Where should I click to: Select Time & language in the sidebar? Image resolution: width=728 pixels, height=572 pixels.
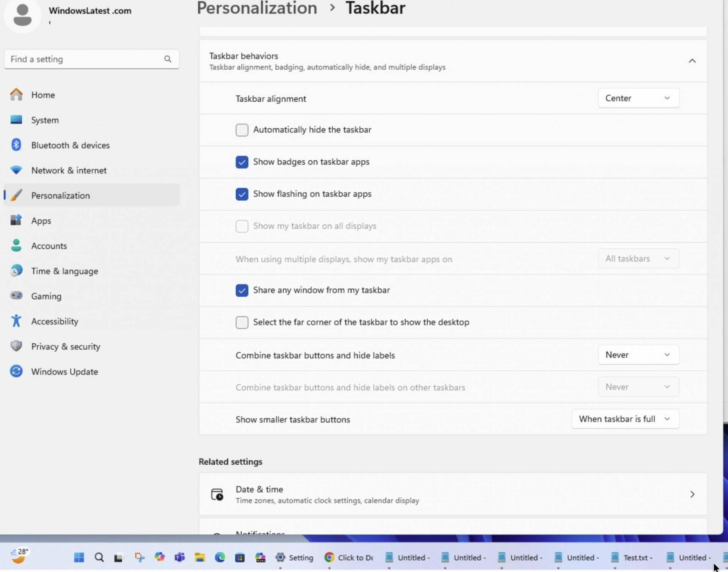click(x=64, y=271)
